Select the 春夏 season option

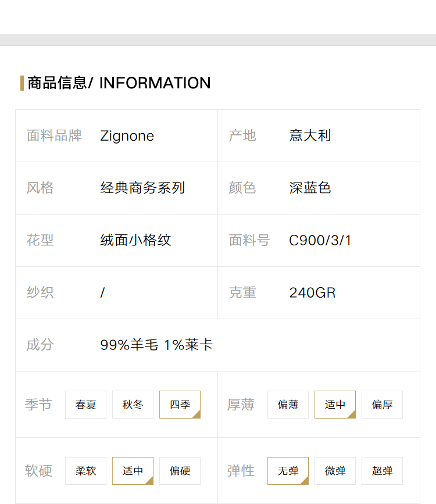coord(85,405)
